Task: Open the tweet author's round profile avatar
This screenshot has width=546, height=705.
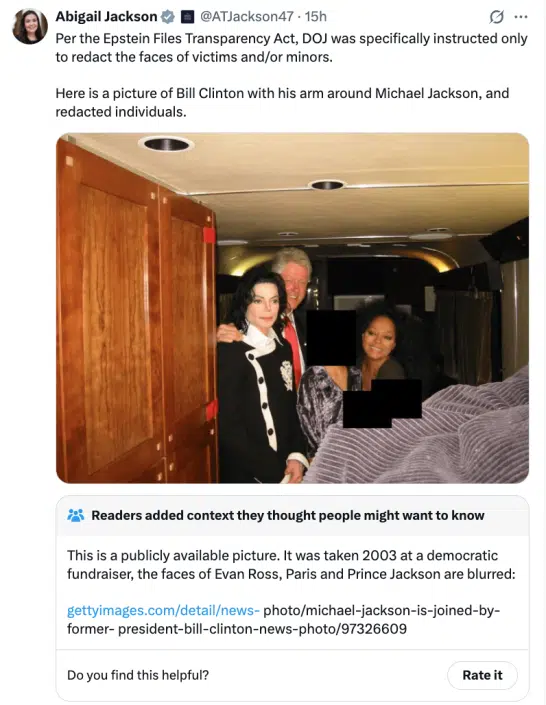Action: [x=30, y=26]
